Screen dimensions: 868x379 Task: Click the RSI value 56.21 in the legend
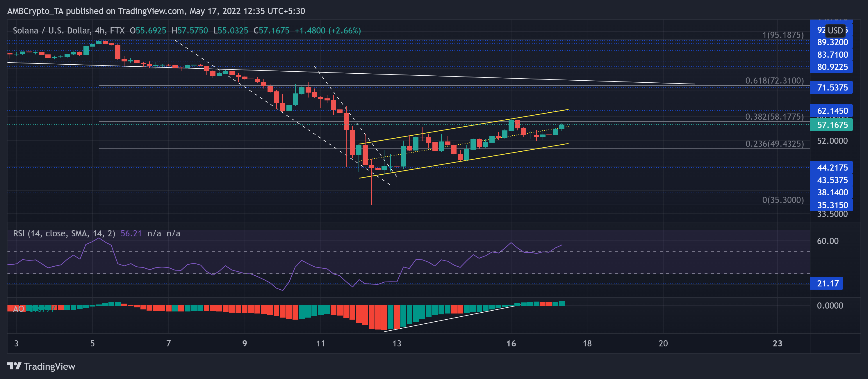tap(131, 233)
